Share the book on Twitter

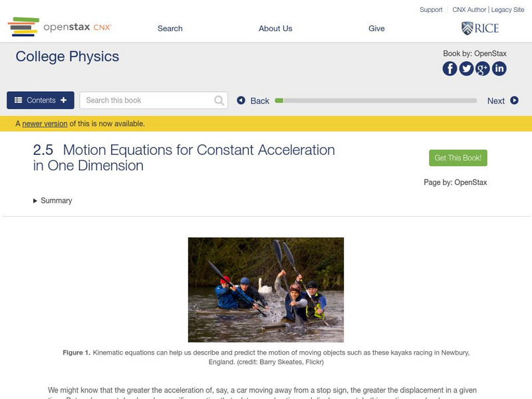pyautogui.click(x=466, y=68)
